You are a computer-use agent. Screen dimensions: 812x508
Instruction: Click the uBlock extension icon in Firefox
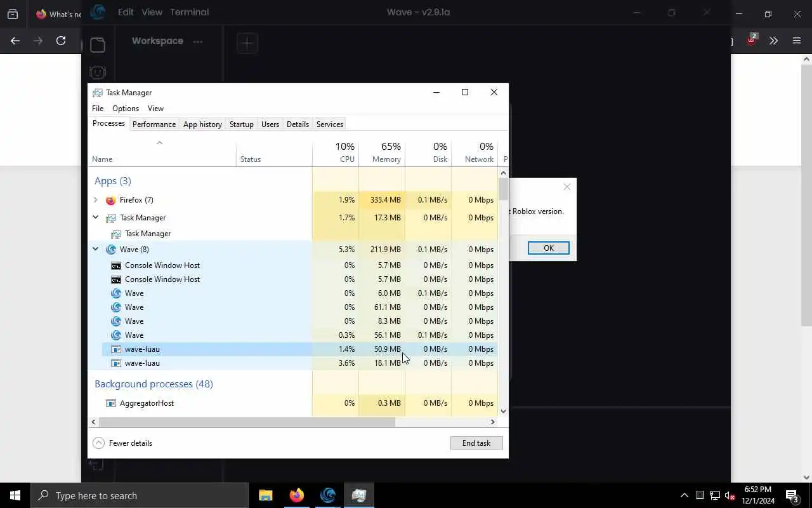point(752,39)
